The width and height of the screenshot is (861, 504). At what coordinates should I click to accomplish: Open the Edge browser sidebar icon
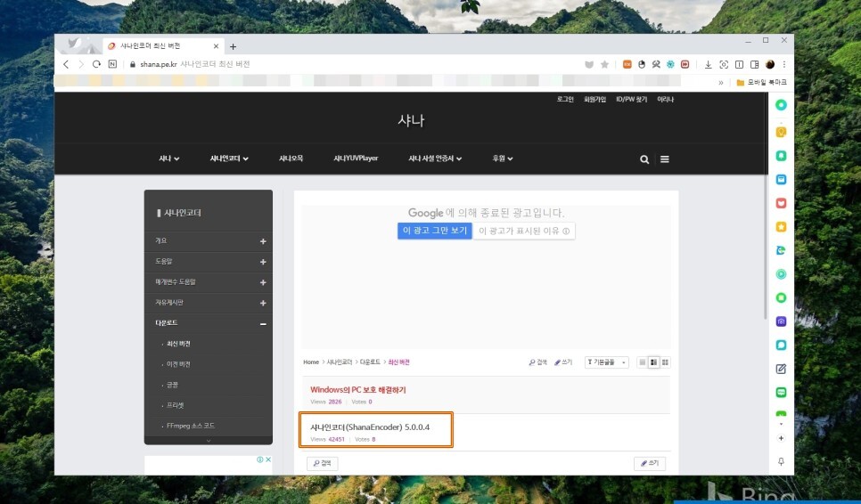(781, 250)
